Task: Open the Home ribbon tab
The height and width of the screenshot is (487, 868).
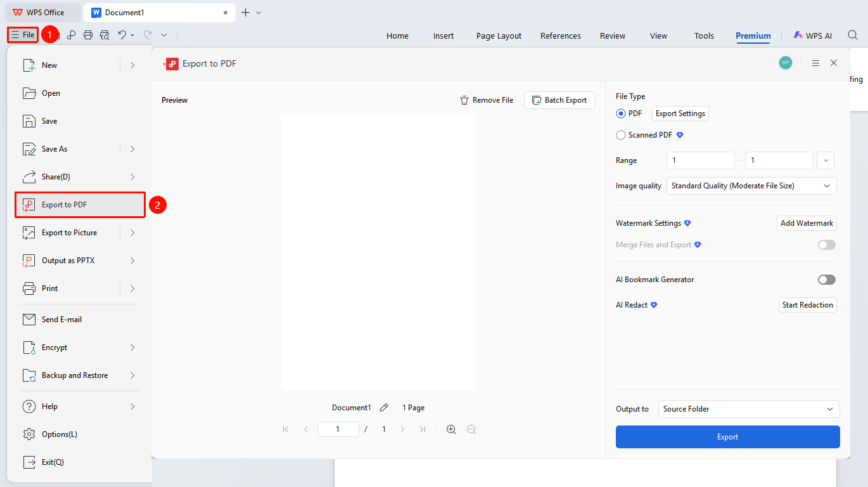Action: [x=397, y=36]
